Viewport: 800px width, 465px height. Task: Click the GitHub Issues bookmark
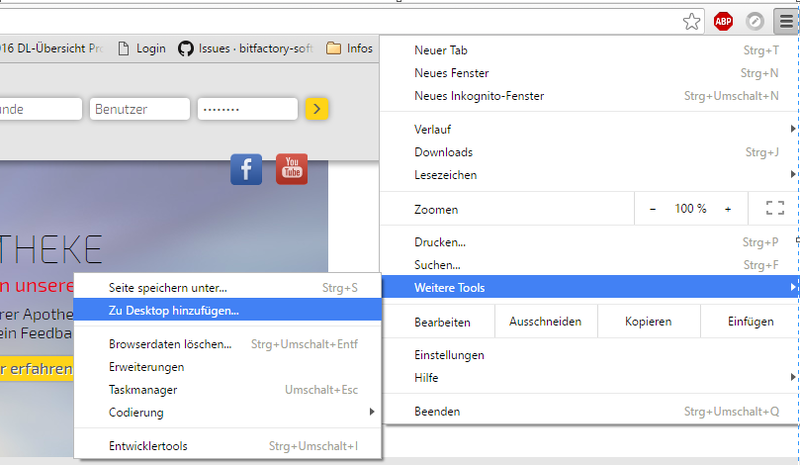pos(246,48)
